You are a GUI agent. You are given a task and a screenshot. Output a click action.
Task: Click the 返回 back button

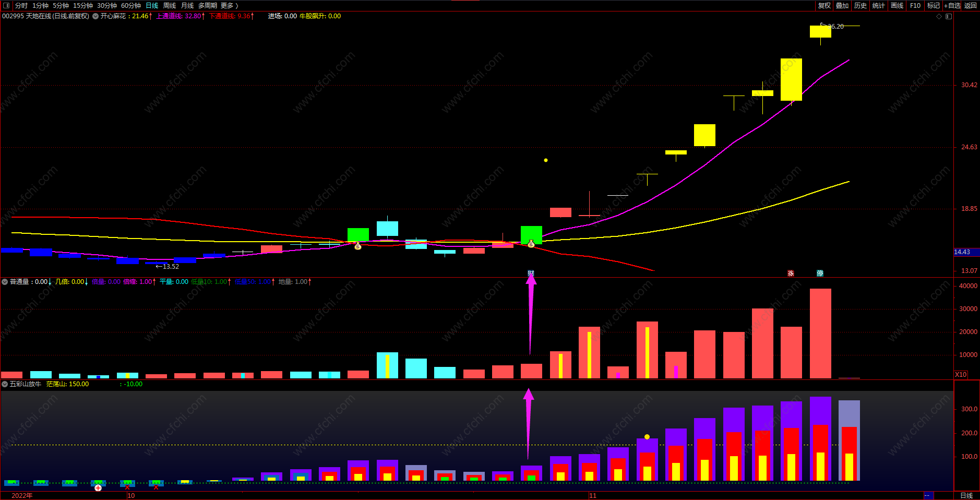coord(971,6)
